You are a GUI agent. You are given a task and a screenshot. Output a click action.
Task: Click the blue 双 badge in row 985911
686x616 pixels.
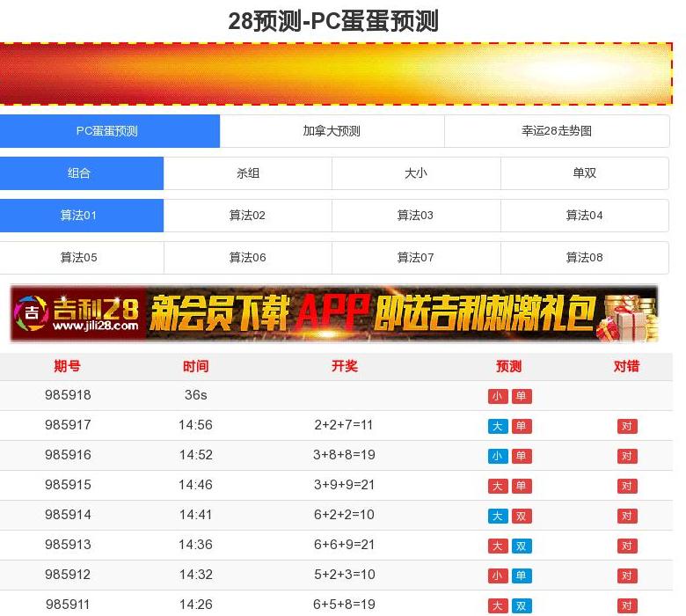(522, 606)
